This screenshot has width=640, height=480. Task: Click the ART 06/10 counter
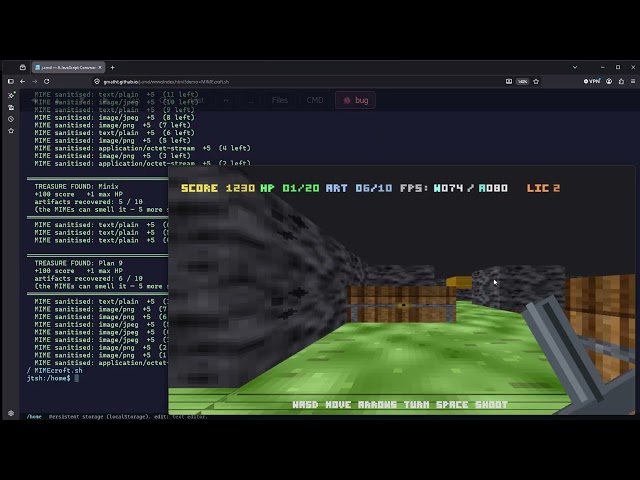[x=359, y=188]
